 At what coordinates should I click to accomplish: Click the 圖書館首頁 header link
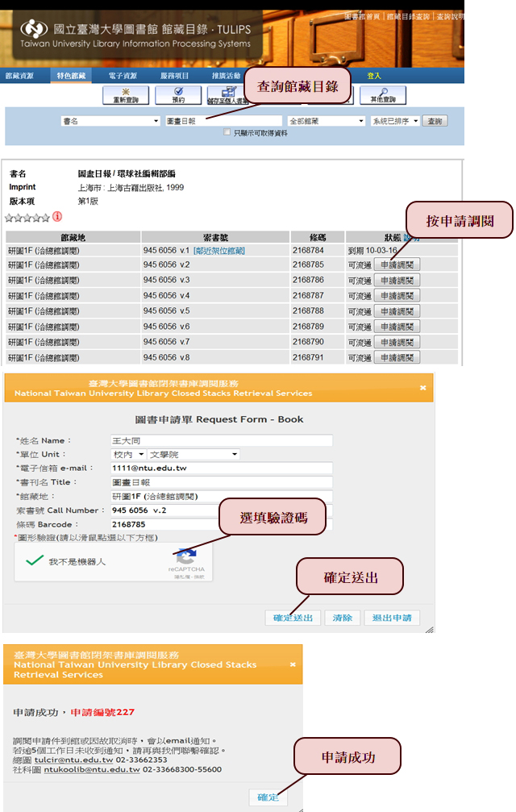click(362, 17)
